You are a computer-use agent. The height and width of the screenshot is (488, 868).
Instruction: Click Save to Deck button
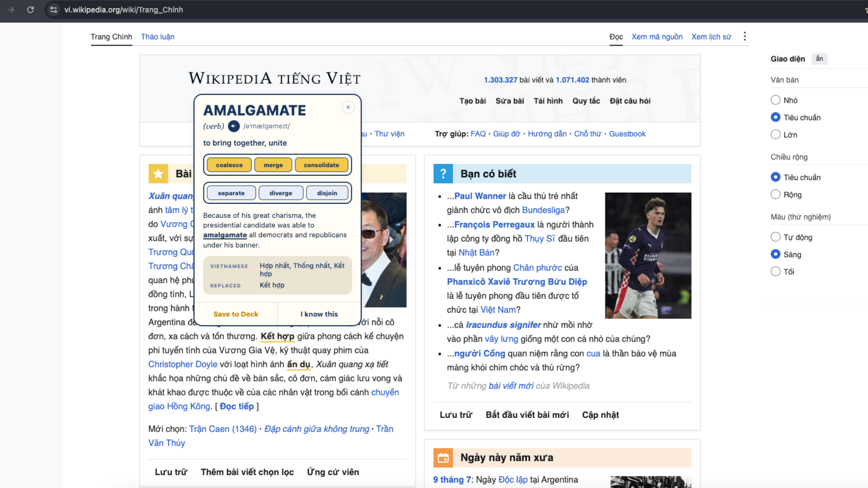pyautogui.click(x=236, y=314)
